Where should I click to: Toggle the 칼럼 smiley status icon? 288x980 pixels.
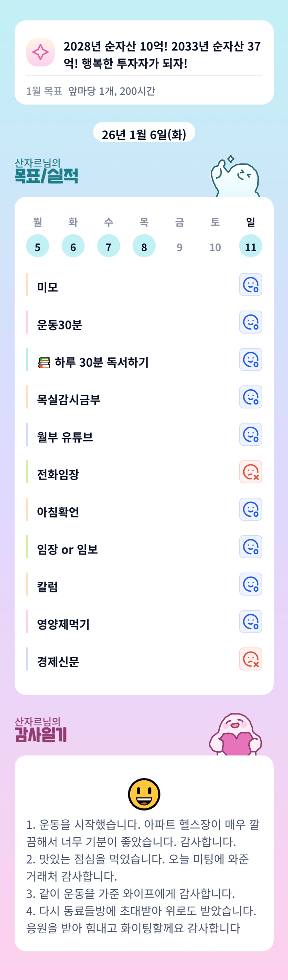[x=250, y=584]
